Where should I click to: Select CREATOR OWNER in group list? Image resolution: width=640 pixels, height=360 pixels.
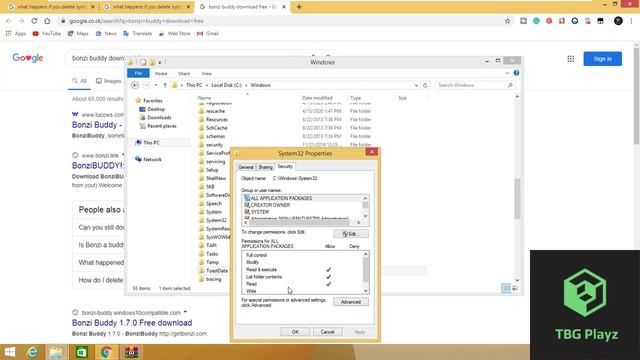270,205
